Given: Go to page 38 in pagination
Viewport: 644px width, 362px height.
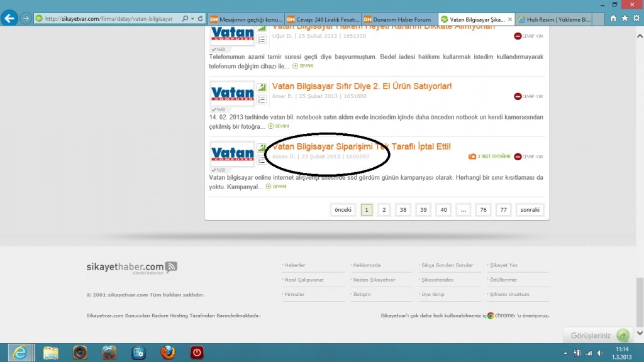Looking at the screenshot, I should [403, 210].
